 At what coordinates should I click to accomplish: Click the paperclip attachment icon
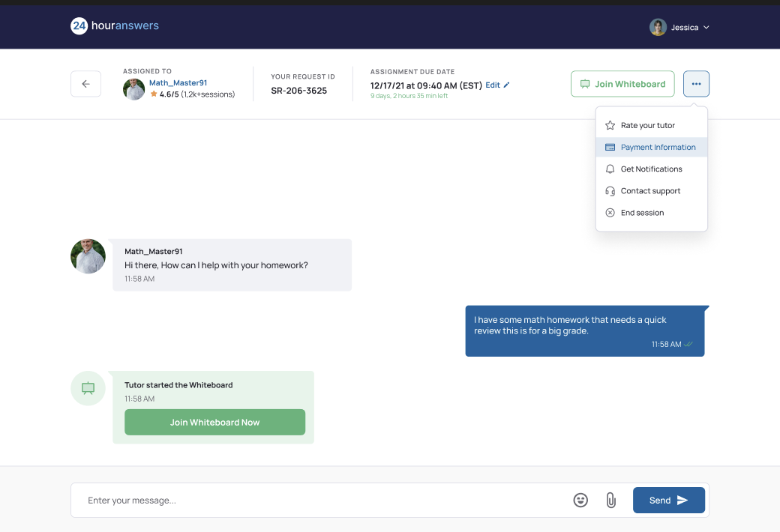pyautogui.click(x=610, y=501)
